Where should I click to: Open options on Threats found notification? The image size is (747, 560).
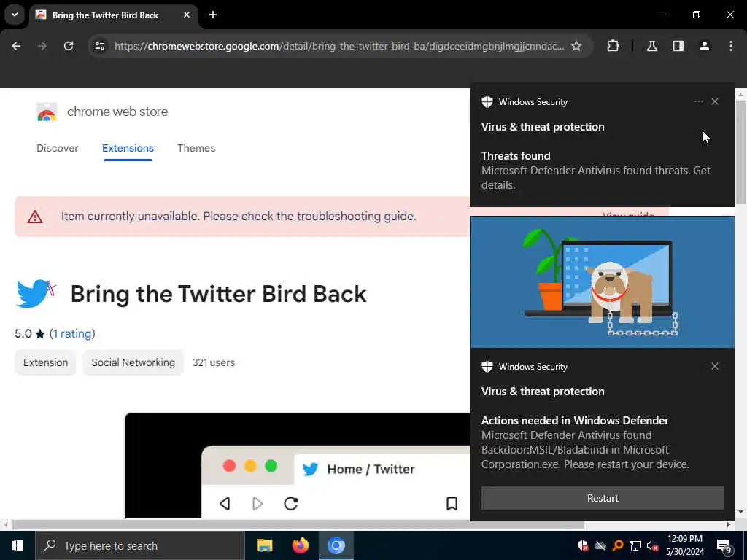coord(698,101)
